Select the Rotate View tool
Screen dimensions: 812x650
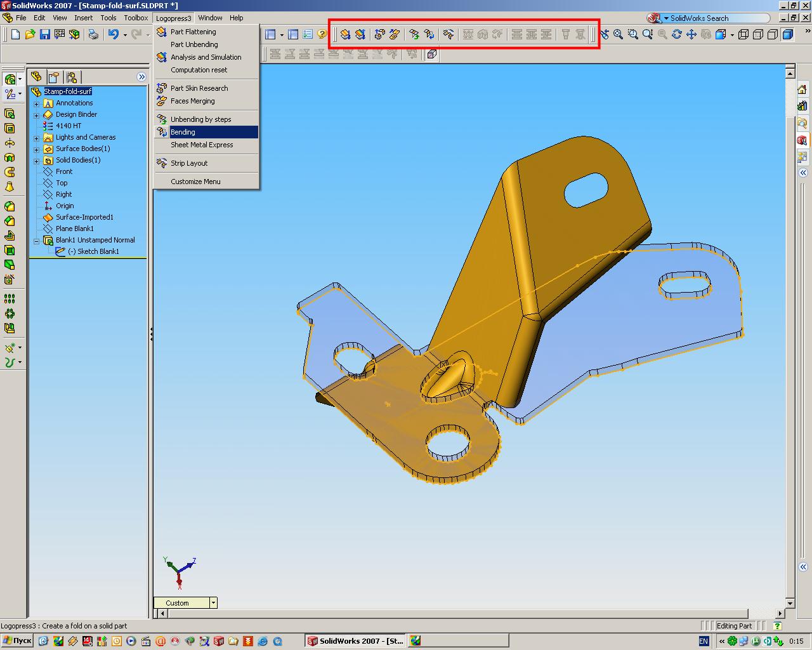pos(677,34)
